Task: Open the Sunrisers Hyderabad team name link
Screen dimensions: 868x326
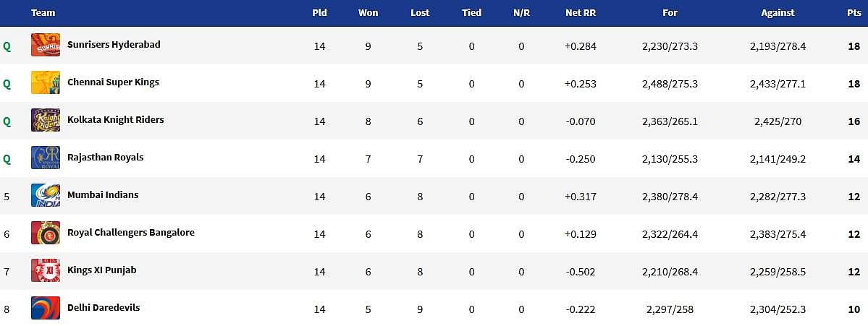Action: 114,45
